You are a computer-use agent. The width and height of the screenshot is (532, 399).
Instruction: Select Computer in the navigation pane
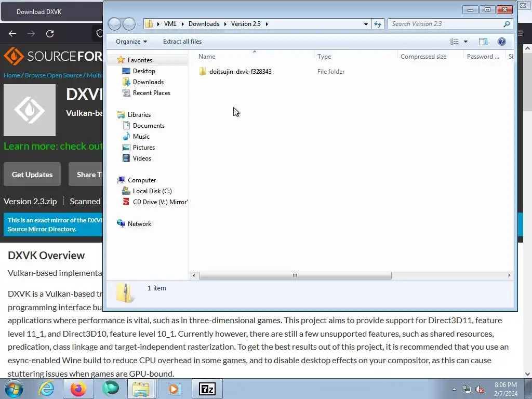[x=142, y=180]
